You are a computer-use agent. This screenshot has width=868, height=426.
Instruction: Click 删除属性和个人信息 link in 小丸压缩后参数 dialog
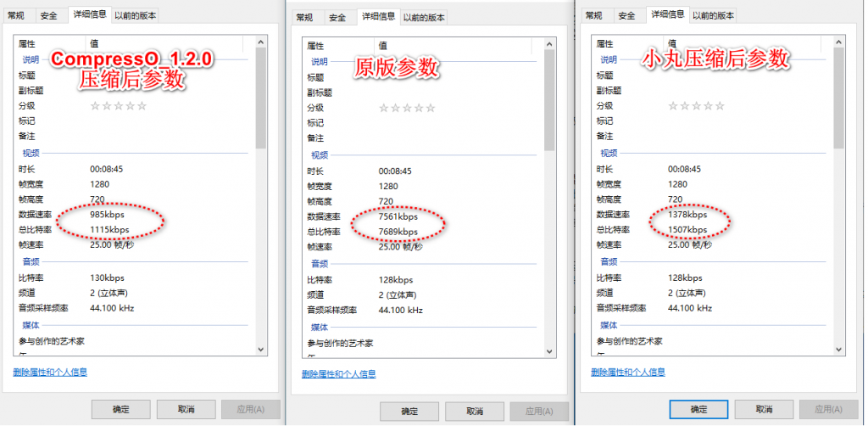click(628, 372)
